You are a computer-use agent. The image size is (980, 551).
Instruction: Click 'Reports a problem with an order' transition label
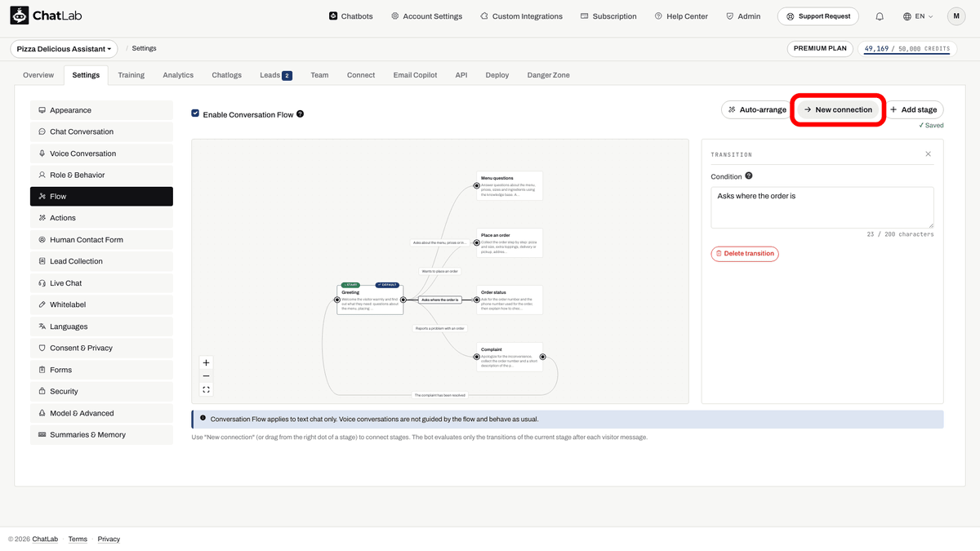pyautogui.click(x=439, y=328)
